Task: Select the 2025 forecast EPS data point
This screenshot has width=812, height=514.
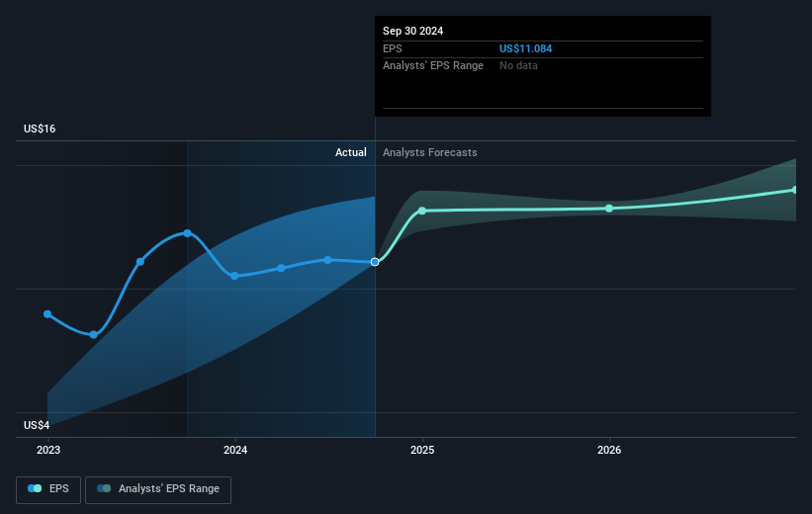Action: [x=422, y=211]
